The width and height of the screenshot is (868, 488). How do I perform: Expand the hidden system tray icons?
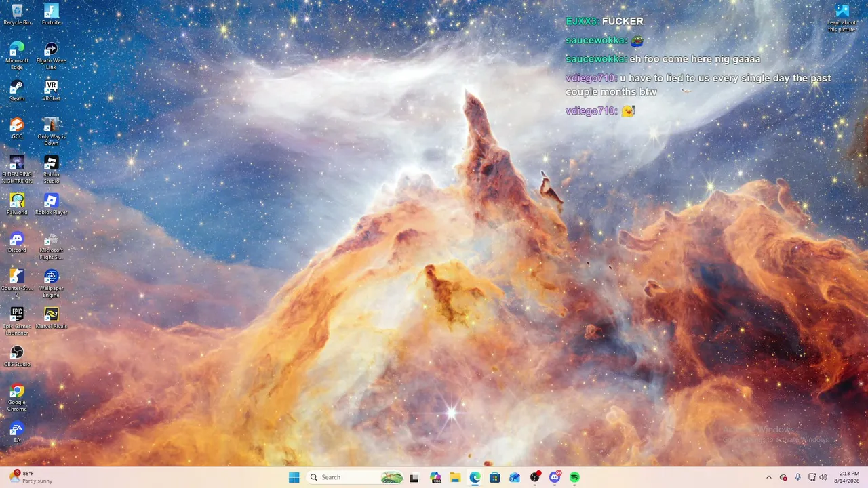point(769,477)
